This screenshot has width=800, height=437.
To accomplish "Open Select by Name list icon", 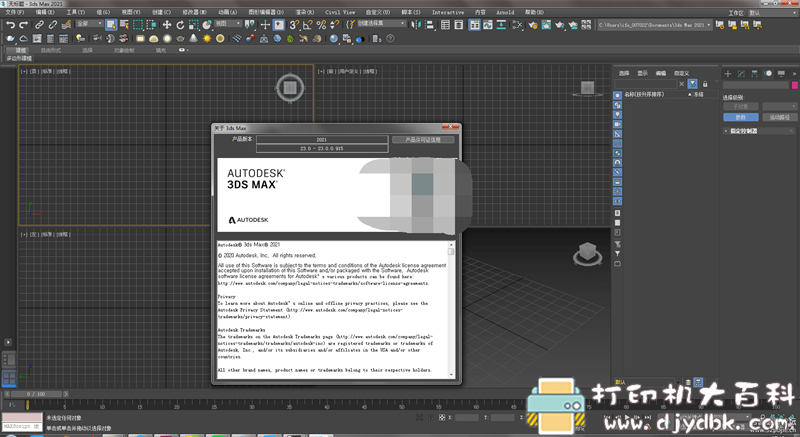I will pos(124,24).
